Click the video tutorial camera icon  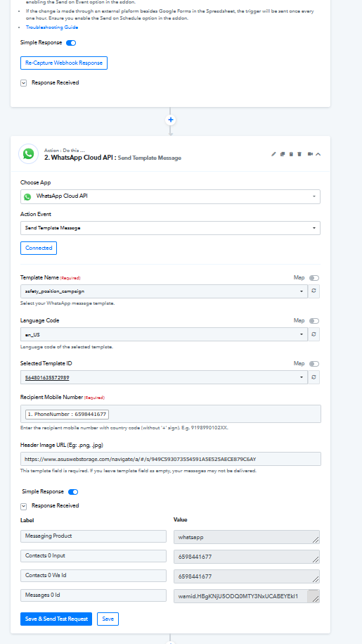point(311,154)
